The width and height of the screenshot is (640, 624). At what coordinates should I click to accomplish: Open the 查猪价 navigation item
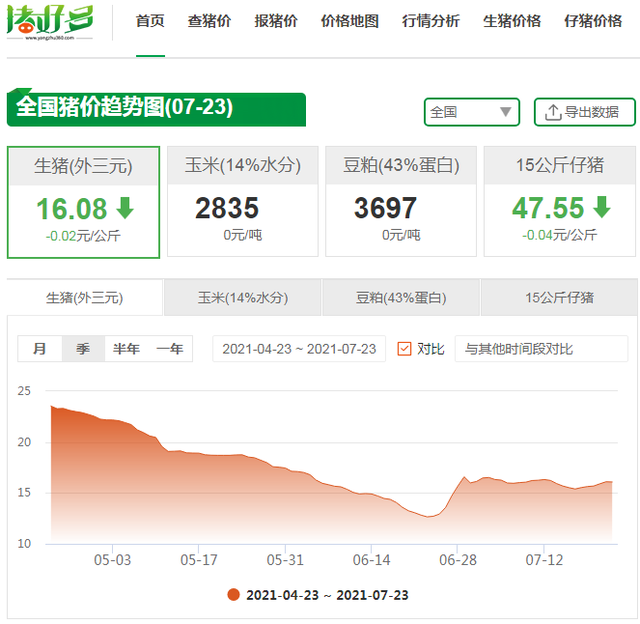pyautogui.click(x=209, y=21)
